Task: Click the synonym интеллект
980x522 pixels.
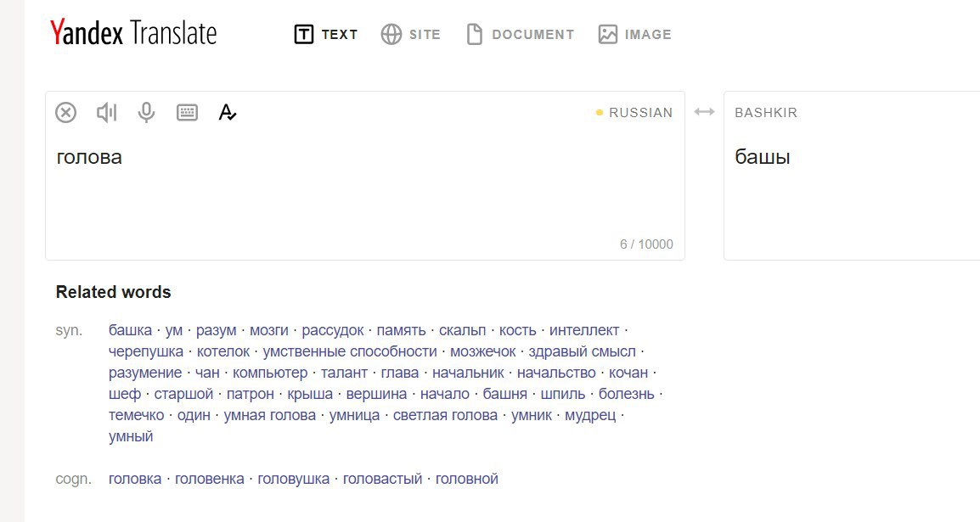Action: coord(584,330)
